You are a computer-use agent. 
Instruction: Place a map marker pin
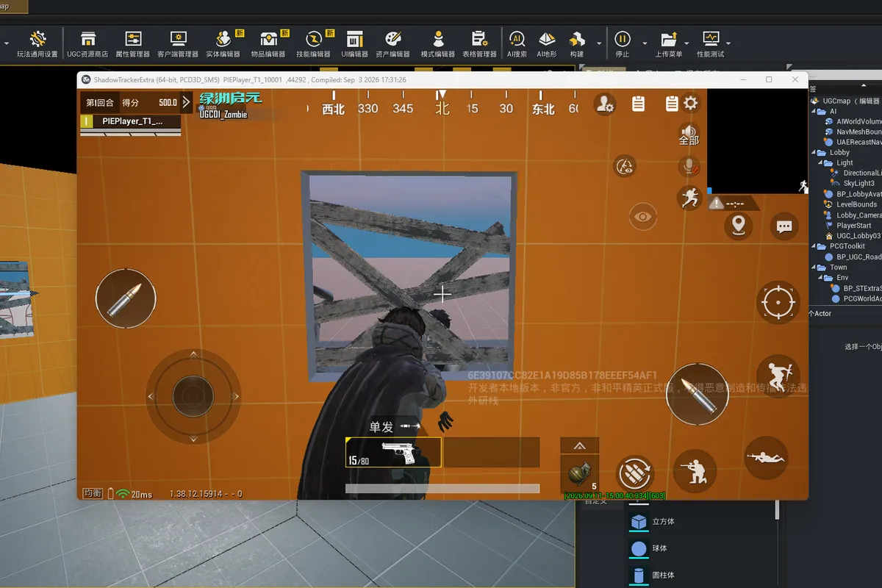click(738, 225)
